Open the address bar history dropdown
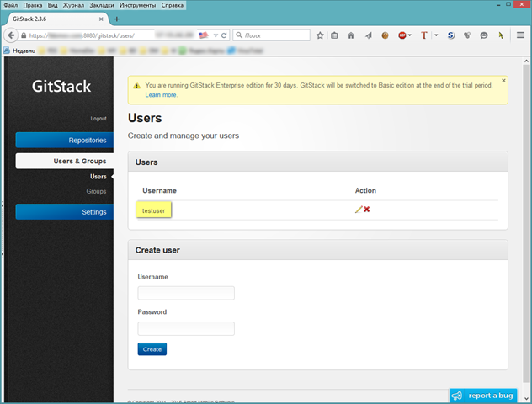Image resolution: width=532 pixels, height=404 pixels. [x=215, y=35]
